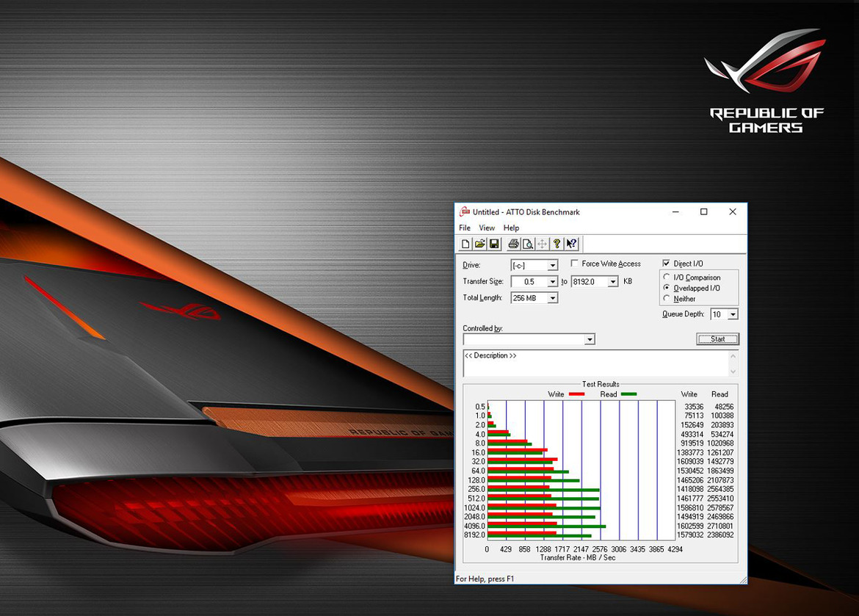Open the Queue Depth dropdown
Image resolution: width=859 pixels, height=616 pixels.
(733, 314)
